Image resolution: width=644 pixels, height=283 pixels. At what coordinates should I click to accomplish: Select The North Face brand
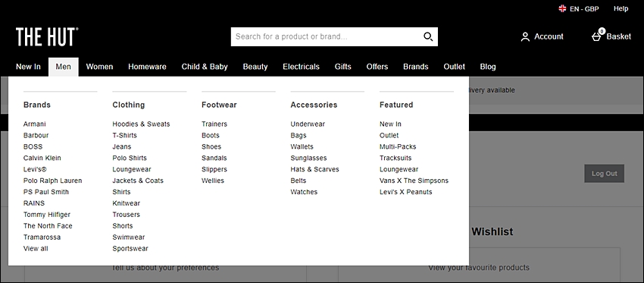(x=48, y=226)
